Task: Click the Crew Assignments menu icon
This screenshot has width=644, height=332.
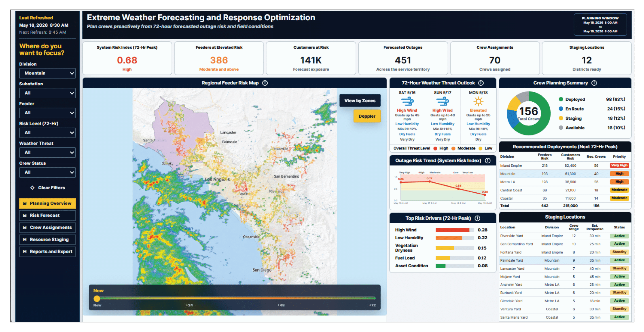Action: 25,228
